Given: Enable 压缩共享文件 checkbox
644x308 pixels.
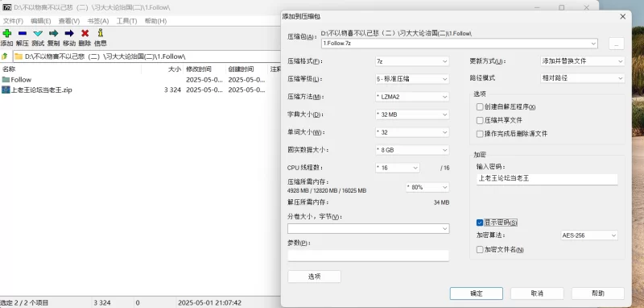Looking at the screenshot, I should (479, 120).
